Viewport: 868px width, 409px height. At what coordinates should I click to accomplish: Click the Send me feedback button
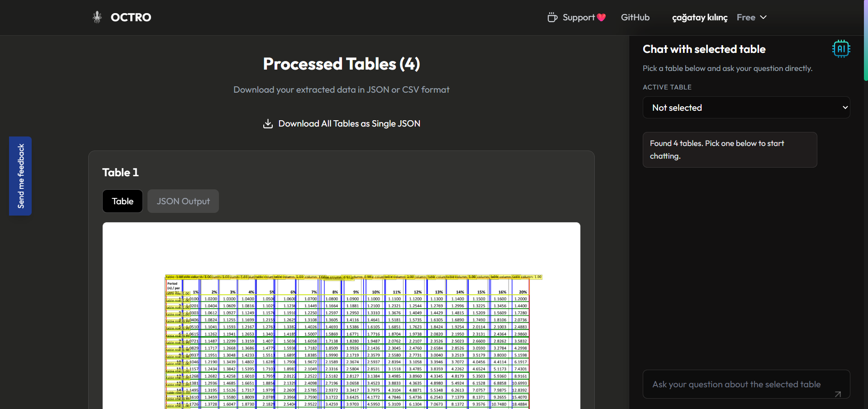click(x=20, y=176)
